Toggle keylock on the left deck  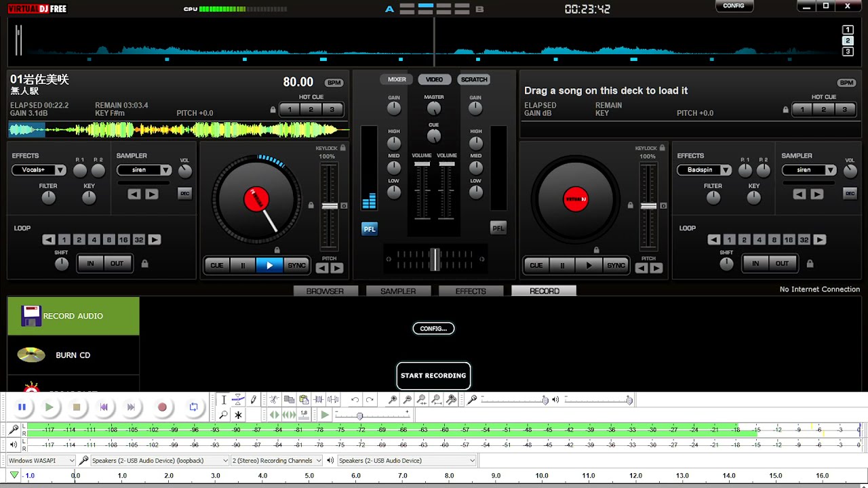pos(342,148)
